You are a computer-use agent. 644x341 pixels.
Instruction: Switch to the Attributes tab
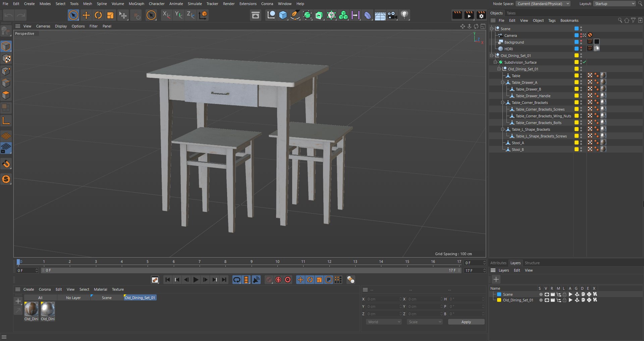498,263
